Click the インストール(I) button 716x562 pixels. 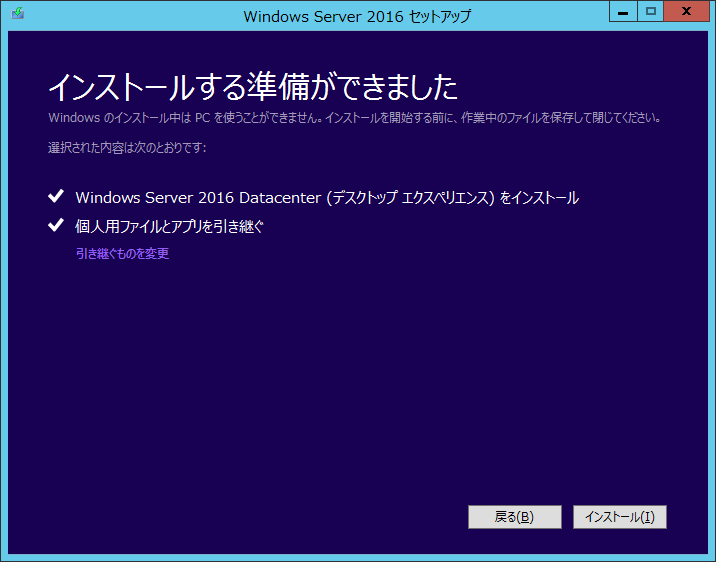(x=620, y=517)
